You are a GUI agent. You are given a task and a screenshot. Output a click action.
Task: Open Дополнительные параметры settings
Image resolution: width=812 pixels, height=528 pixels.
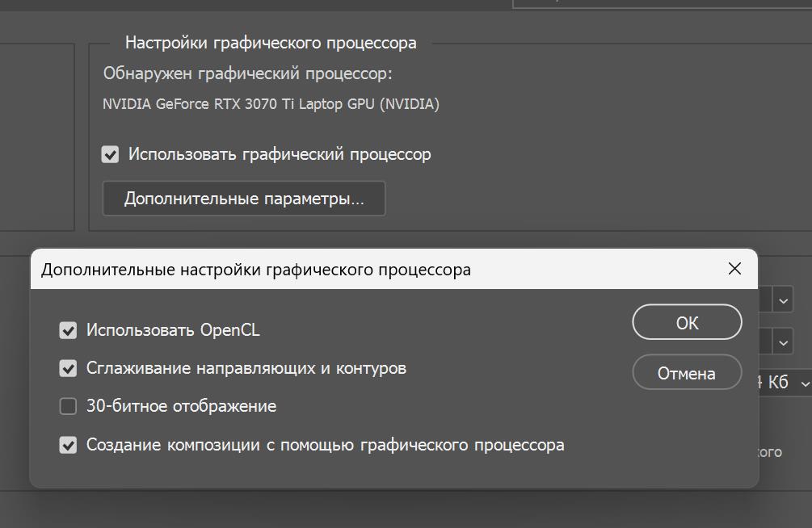coord(244,198)
